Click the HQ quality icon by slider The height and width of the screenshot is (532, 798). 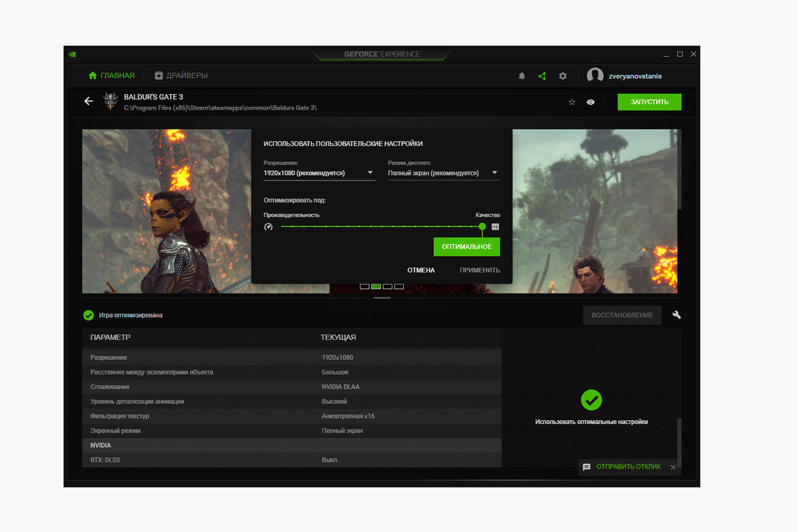(x=495, y=227)
